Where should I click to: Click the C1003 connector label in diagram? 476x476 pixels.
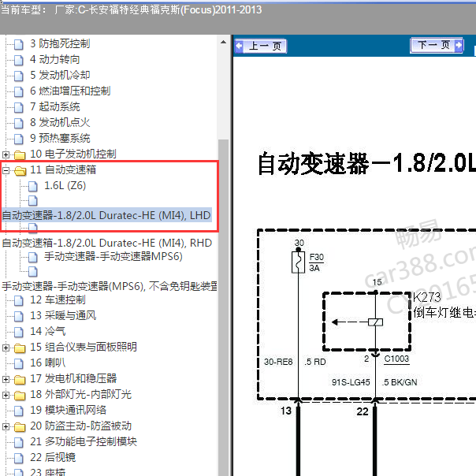(396, 359)
